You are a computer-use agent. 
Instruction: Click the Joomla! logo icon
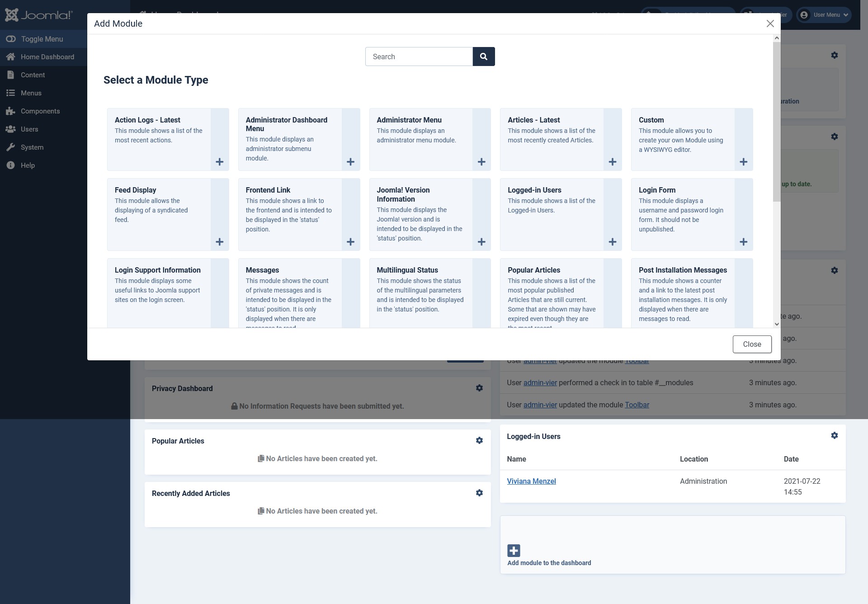coord(11,14)
